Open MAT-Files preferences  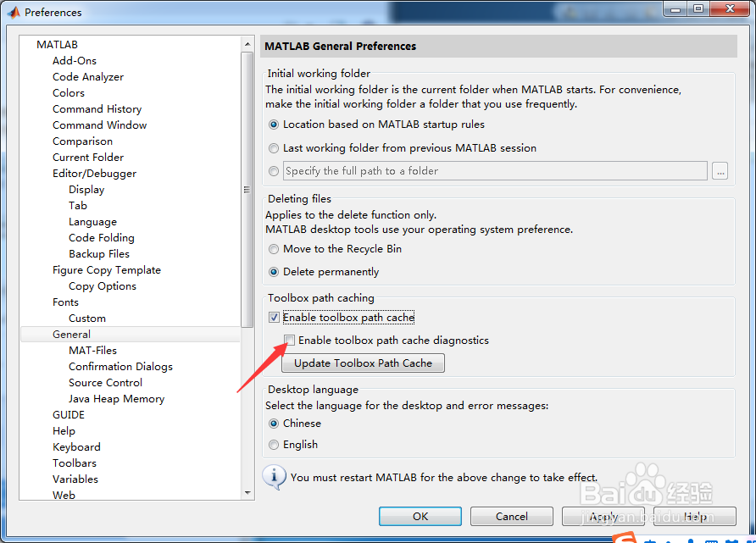point(92,350)
